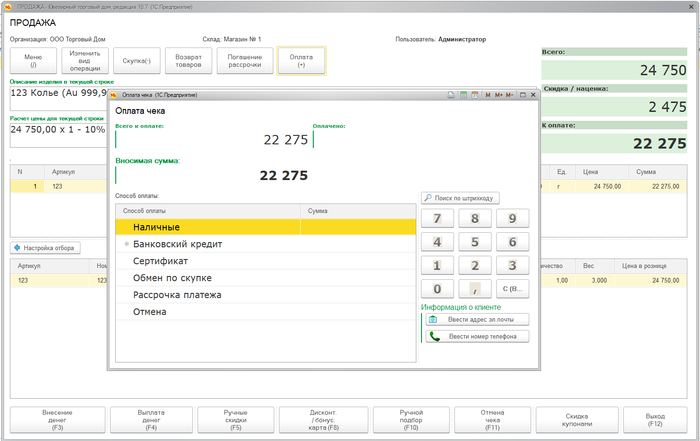This screenshot has height=441, width=700.
Task: Click the magnifier icon of Поиск по штрихкоду
Action: click(428, 198)
